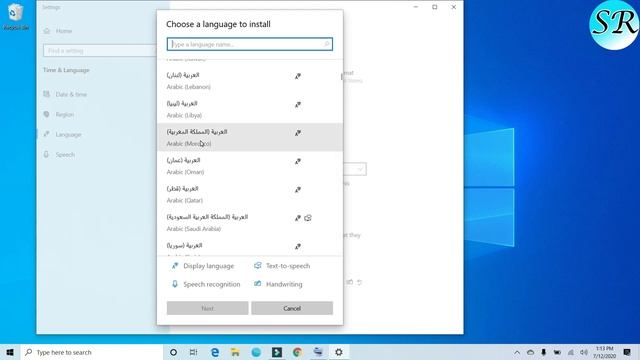Viewport: 640px width, 360px height.
Task: Click display language icon beside Arabic (Morocco)
Action: 298,133
